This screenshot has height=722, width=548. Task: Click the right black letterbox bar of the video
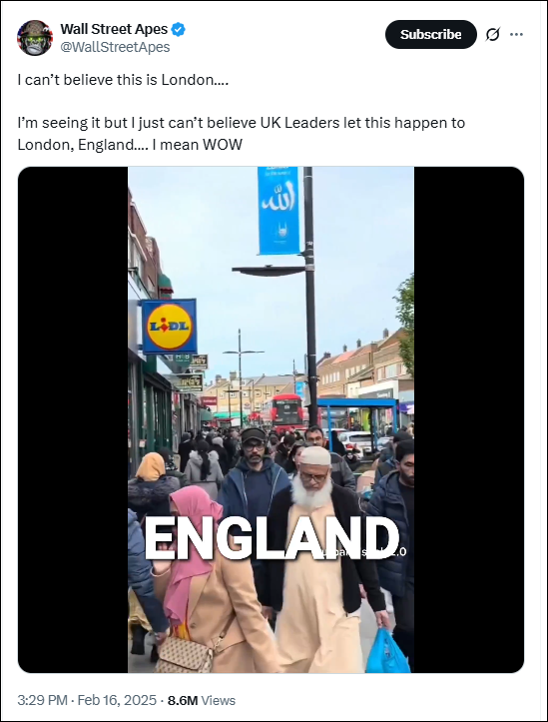point(469,419)
